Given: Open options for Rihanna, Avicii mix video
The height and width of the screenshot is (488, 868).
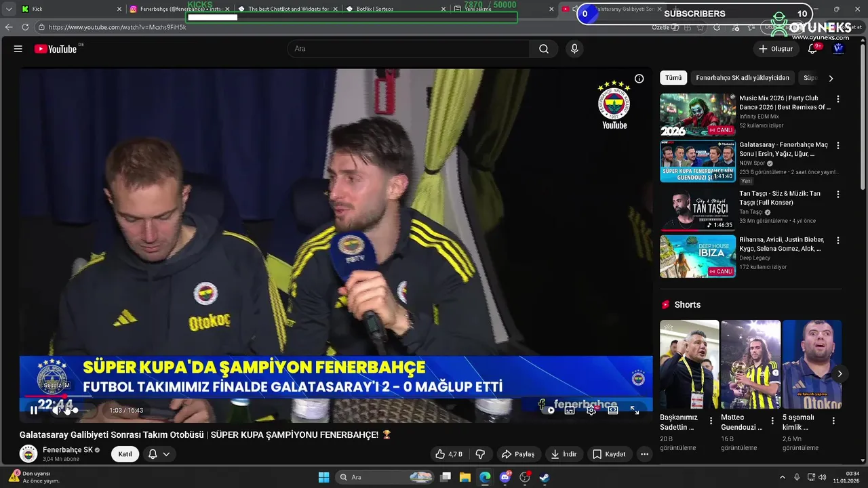Looking at the screenshot, I should 837,241.
